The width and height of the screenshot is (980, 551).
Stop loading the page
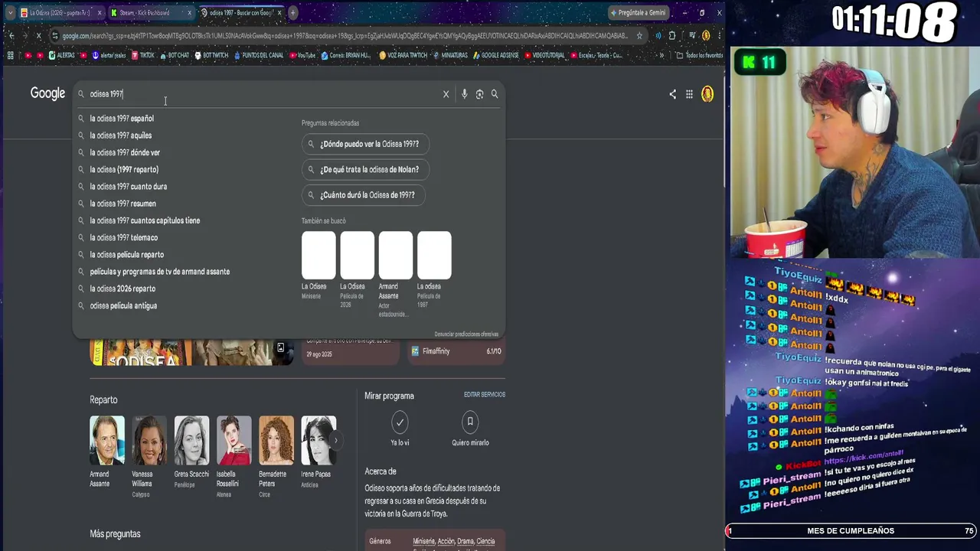click(38, 35)
